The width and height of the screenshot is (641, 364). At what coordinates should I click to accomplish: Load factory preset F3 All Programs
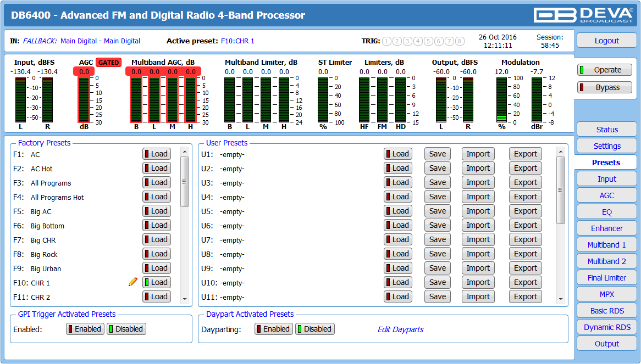tap(157, 182)
